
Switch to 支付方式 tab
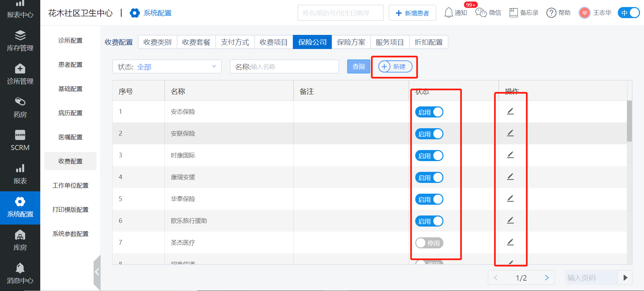pos(235,42)
